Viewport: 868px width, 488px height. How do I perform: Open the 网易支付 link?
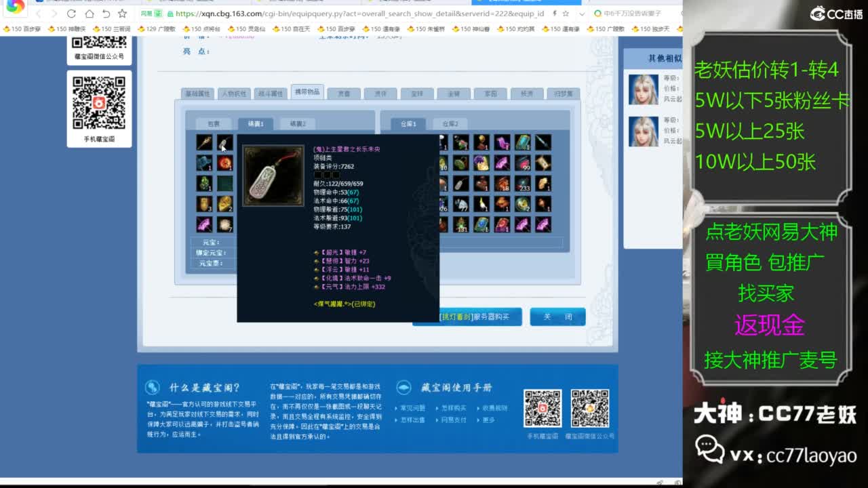click(454, 420)
